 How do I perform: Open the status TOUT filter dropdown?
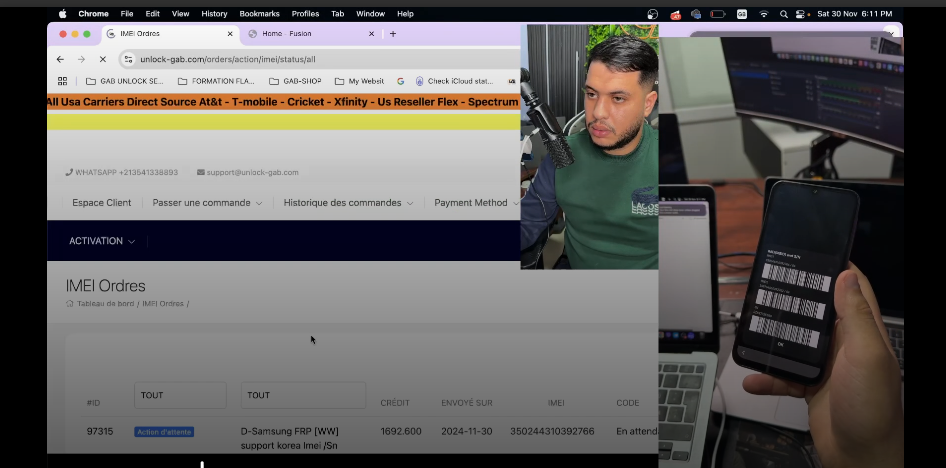coord(180,395)
